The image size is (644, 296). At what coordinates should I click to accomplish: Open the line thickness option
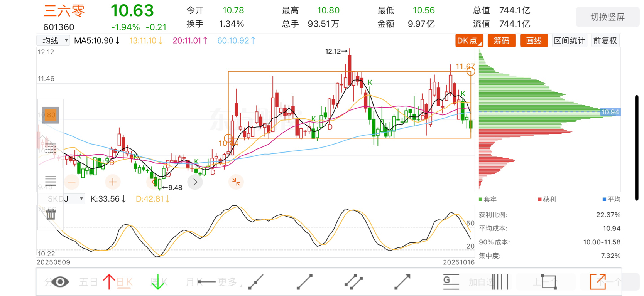(50, 181)
